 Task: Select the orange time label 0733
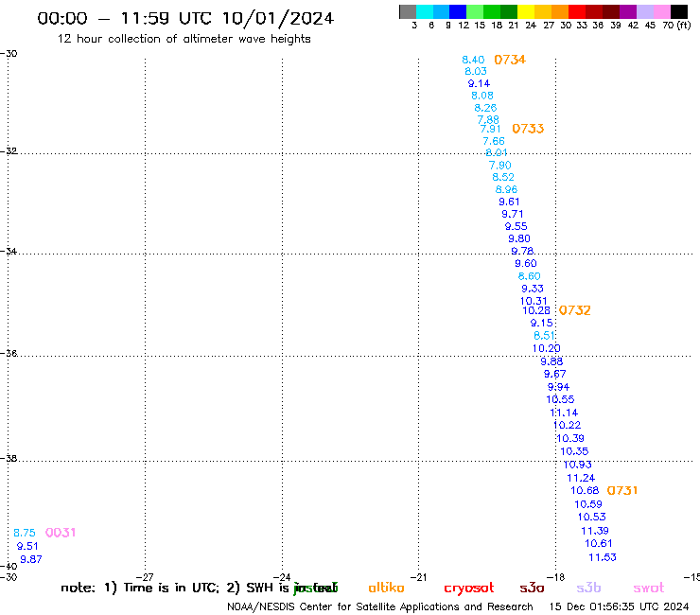pos(528,129)
